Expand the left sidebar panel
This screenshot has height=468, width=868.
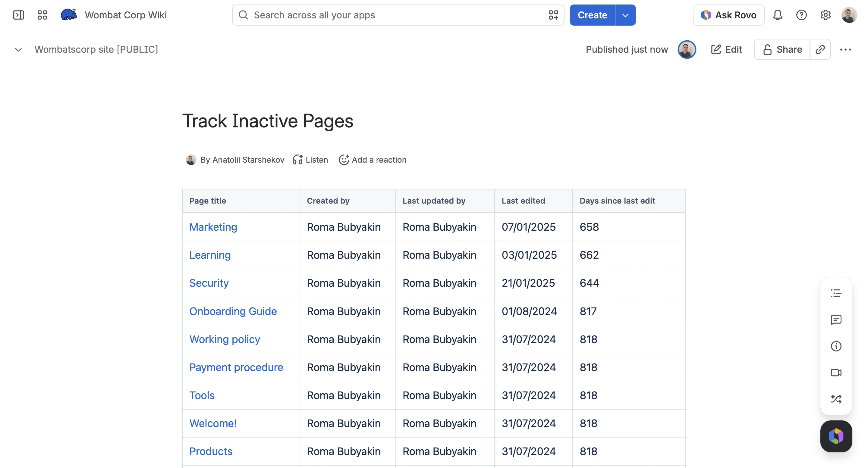pyautogui.click(x=18, y=15)
